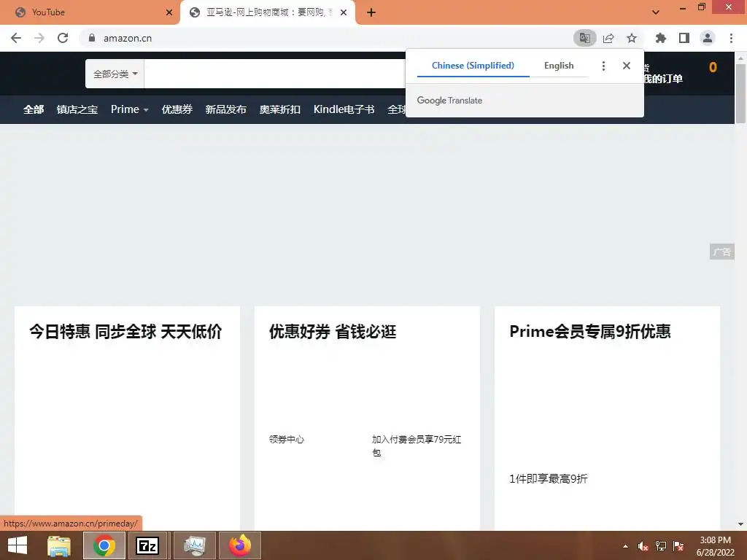Click the network tray icon
This screenshot has height=560, width=747.
pyautogui.click(x=661, y=546)
